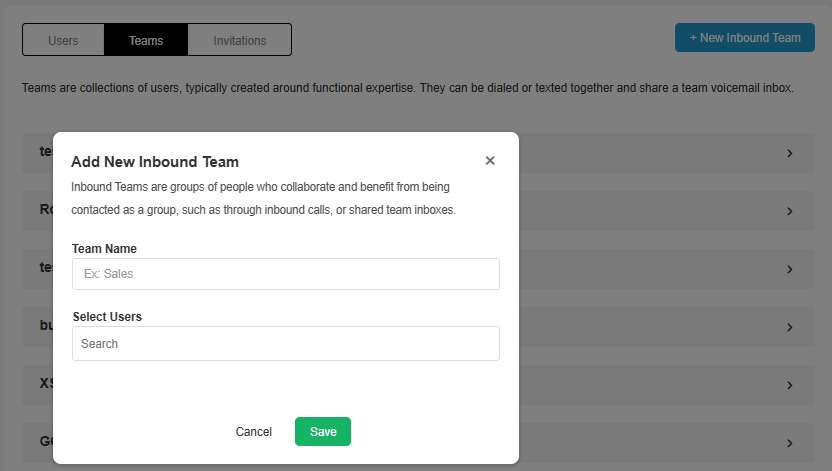Cancel the new team dialog
832x471 pixels.
(254, 432)
